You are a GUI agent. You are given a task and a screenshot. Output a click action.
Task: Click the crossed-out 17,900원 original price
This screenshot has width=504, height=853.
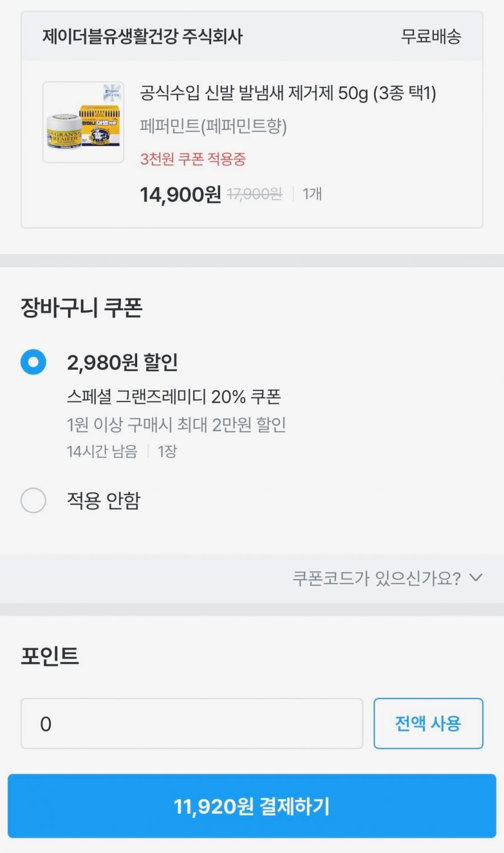coord(254,194)
